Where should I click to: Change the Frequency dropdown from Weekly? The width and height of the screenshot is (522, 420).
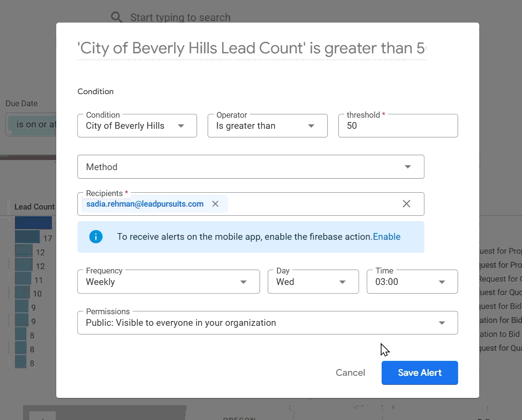pos(168,282)
